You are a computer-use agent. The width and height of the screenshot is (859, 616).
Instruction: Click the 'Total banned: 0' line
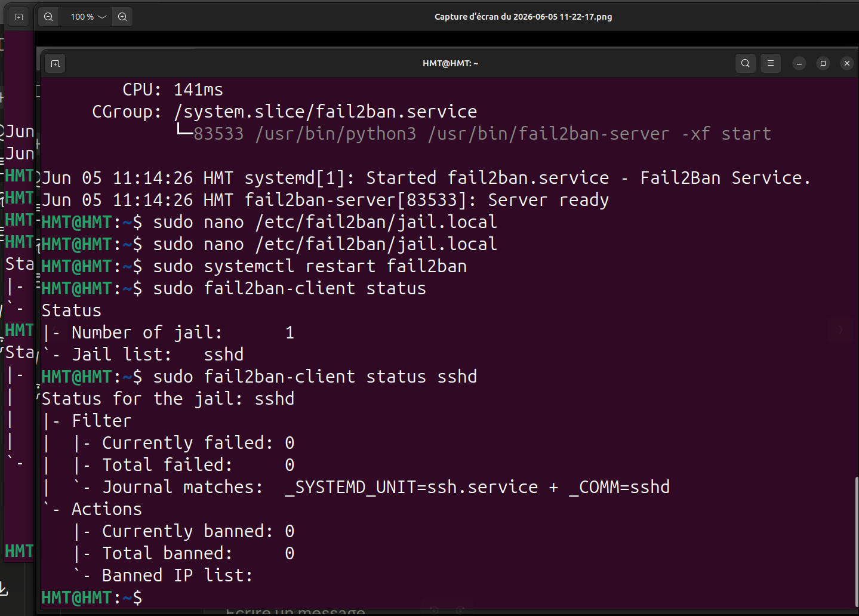pos(184,553)
